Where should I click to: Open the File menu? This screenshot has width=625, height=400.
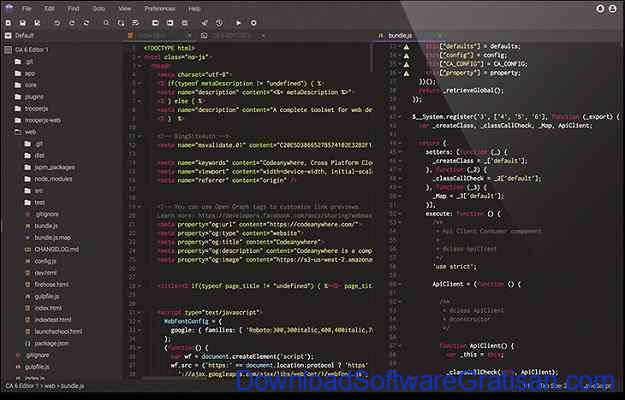pyautogui.click(x=27, y=8)
